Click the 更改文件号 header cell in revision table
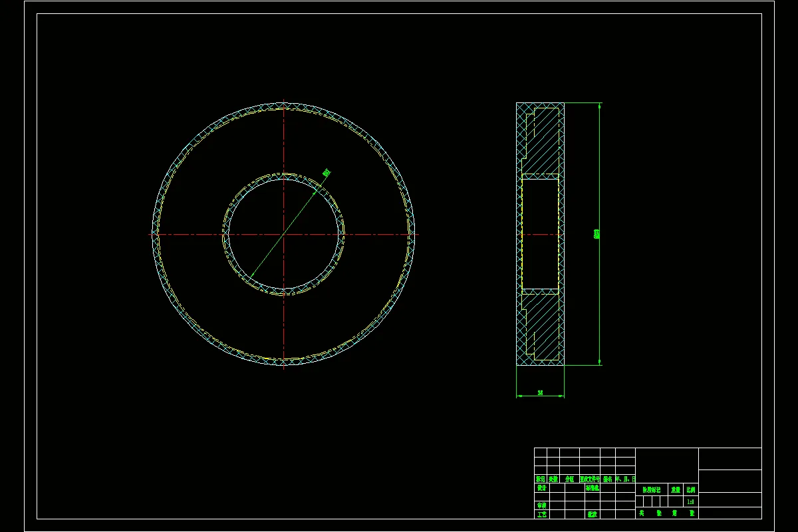Screen dimensions: 798x532 (x=590, y=479)
